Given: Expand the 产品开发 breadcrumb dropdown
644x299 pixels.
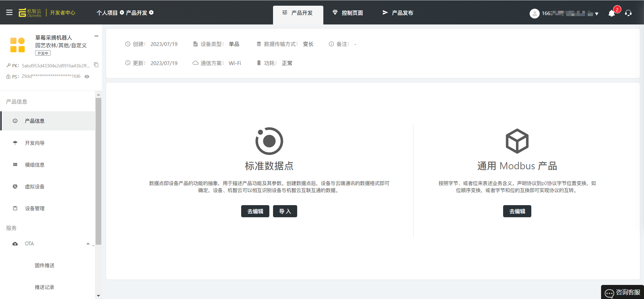Looking at the screenshot, I should point(151,13).
